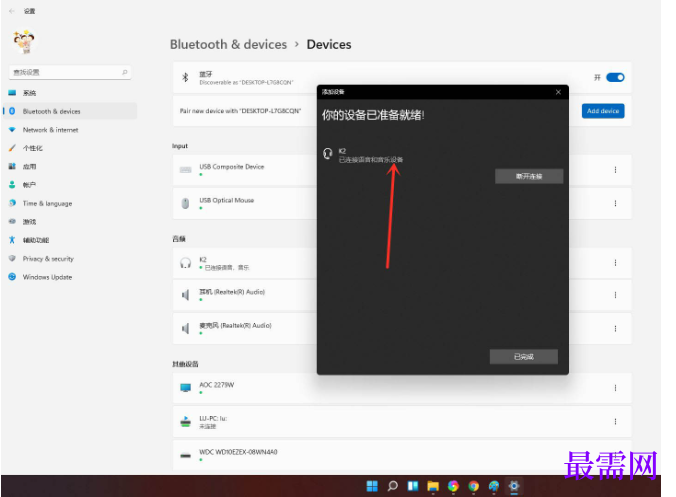Open File Explorer from the taskbar
The width and height of the screenshot is (676, 497).
433,486
